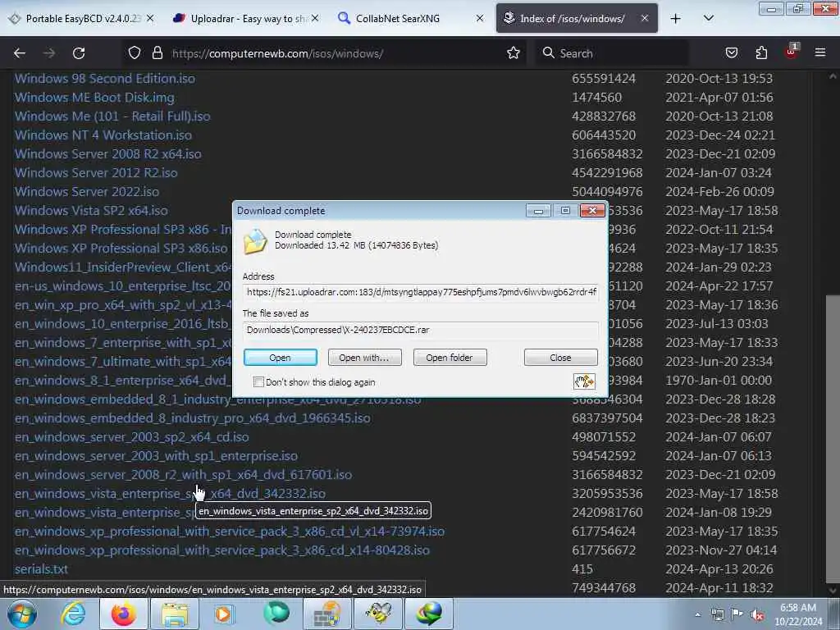Open the taskbar clock 6:58 AM
Image resolution: width=840 pixels, height=630 pixels.
click(x=797, y=614)
